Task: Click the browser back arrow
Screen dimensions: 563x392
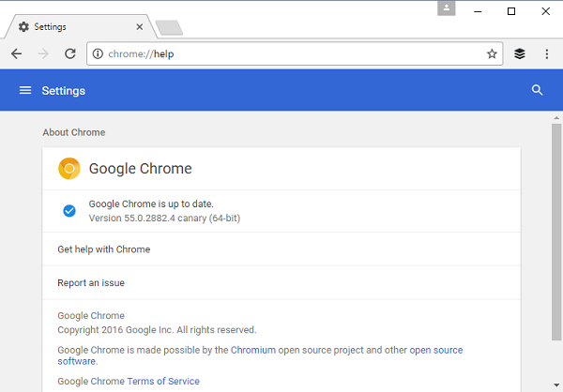Action: click(x=16, y=53)
